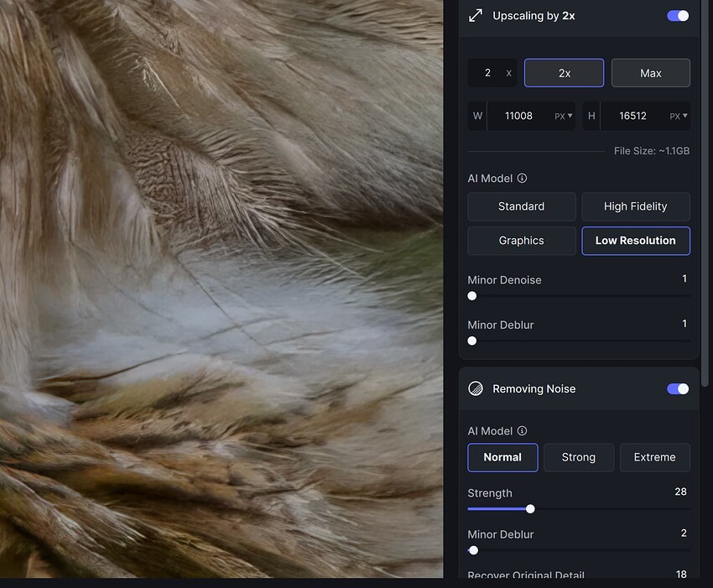Image resolution: width=713 pixels, height=588 pixels.
Task: Select the Standard AI model
Action: (x=522, y=206)
